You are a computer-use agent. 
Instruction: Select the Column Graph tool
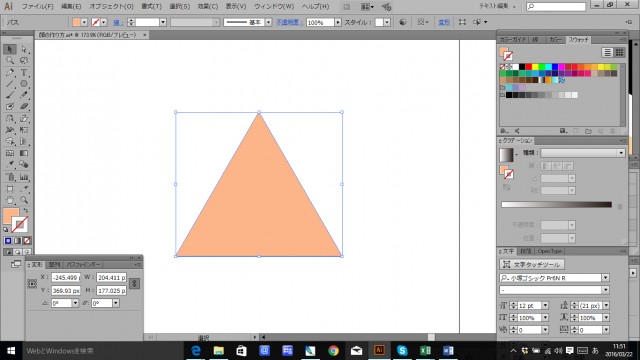24,177
